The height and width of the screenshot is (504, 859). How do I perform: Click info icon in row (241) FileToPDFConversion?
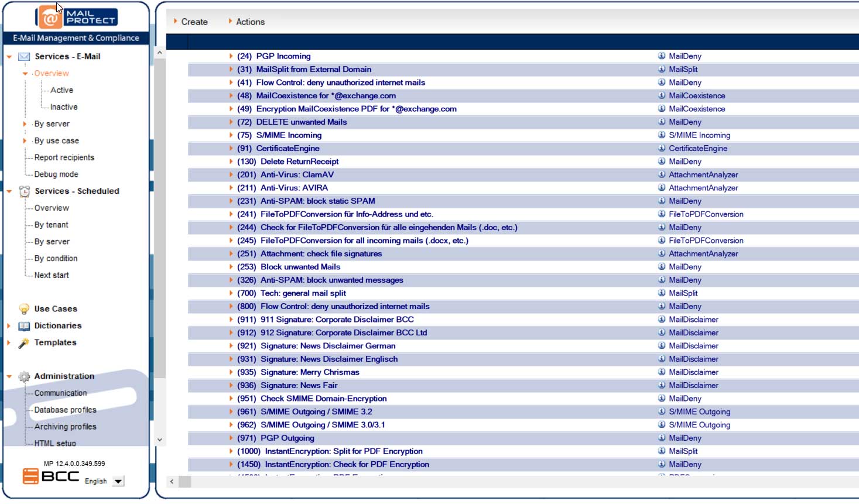click(662, 214)
